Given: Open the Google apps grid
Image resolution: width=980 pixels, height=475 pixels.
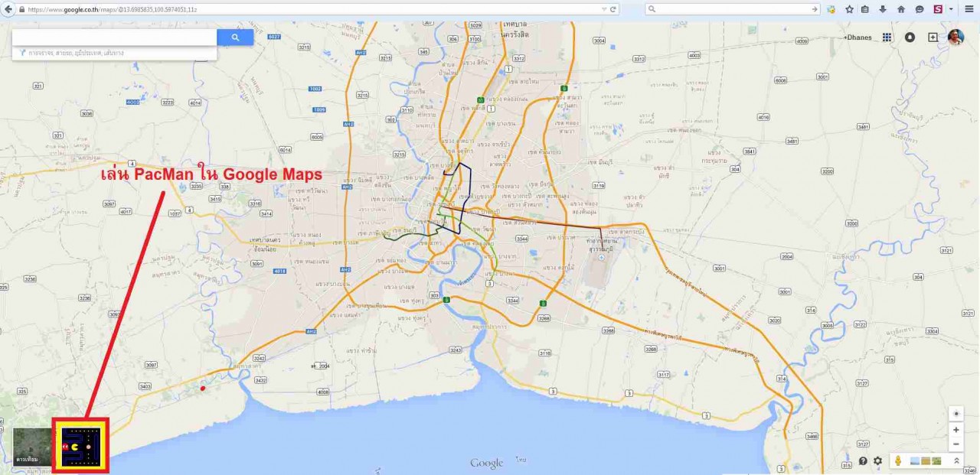Looking at the screenshot, I should 887,37.
